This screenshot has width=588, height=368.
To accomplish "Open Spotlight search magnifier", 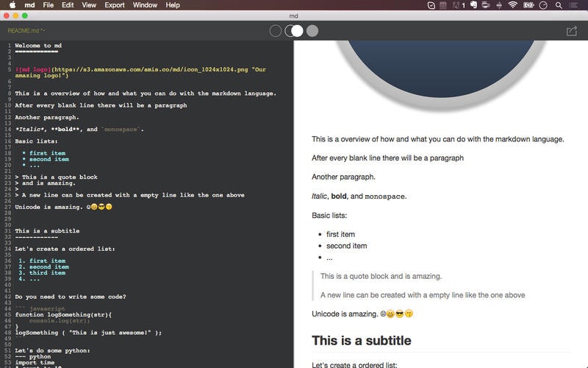I will pos(559,5).
